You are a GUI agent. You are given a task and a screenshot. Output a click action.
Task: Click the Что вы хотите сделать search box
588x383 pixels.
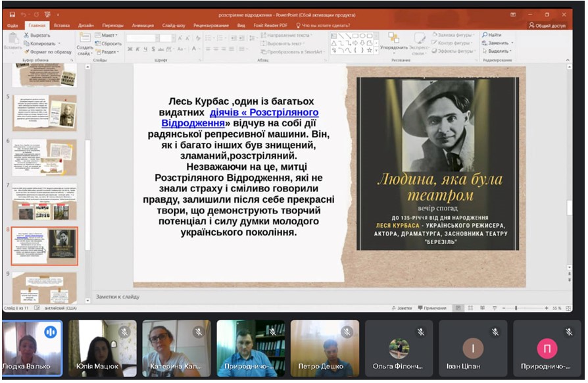click(323, 26)
